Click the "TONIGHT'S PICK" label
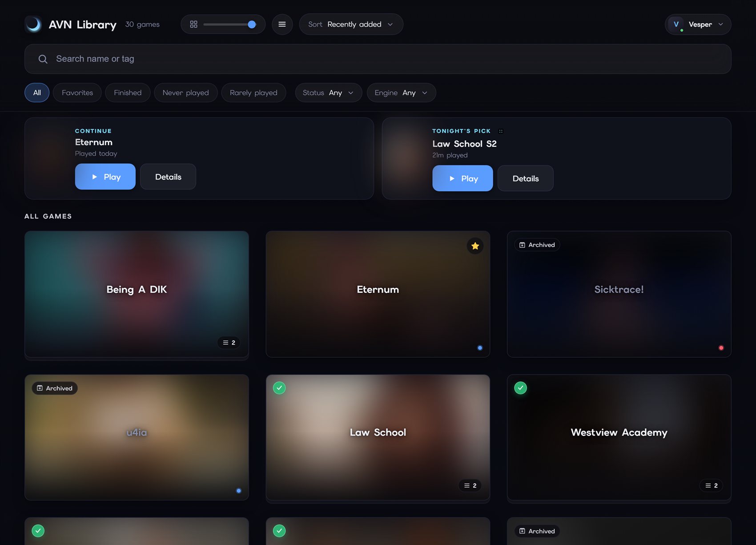The height and width of the screenshot is (545, 756). [x=462, y=131]
